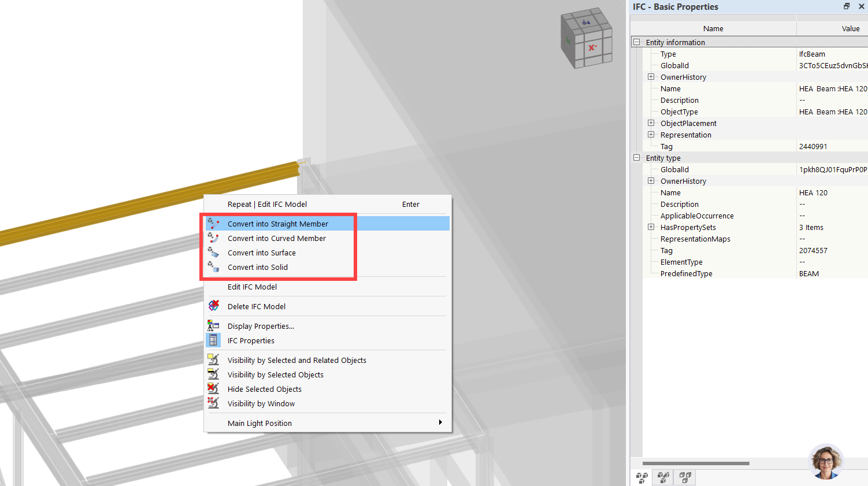Viewport: 868px width, 486px height.
Task: Click the IFC Properties list icon
Action: click(214, 340)
